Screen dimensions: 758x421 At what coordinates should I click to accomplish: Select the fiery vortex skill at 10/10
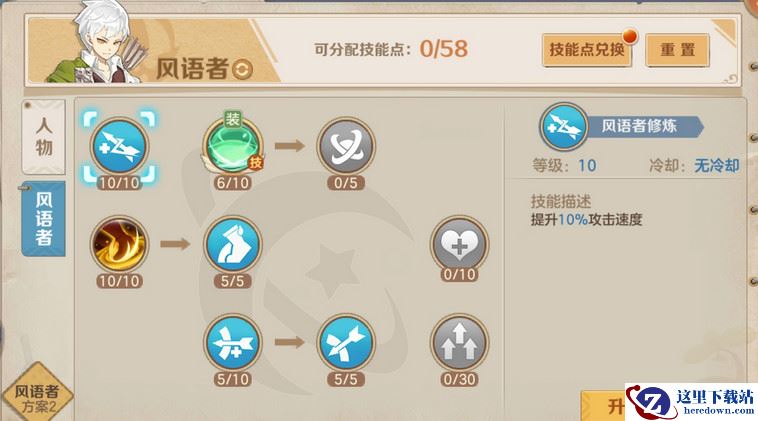119,244
